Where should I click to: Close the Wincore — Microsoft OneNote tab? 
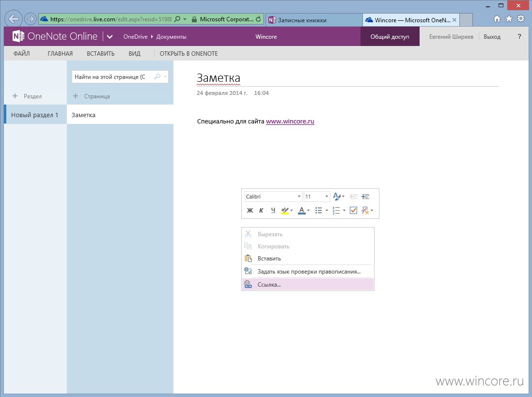click(454, 20)
